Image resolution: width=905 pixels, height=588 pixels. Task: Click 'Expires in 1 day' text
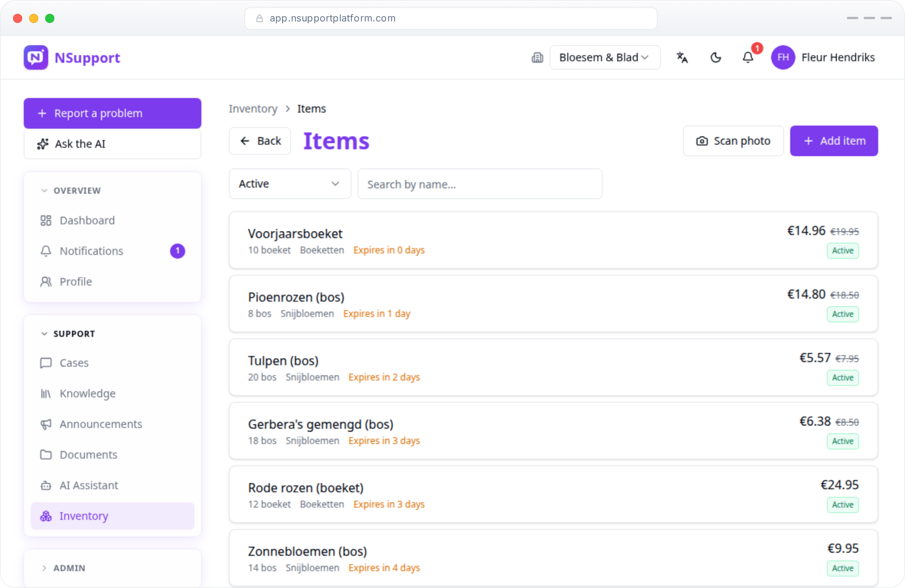[x=377, y=314]
